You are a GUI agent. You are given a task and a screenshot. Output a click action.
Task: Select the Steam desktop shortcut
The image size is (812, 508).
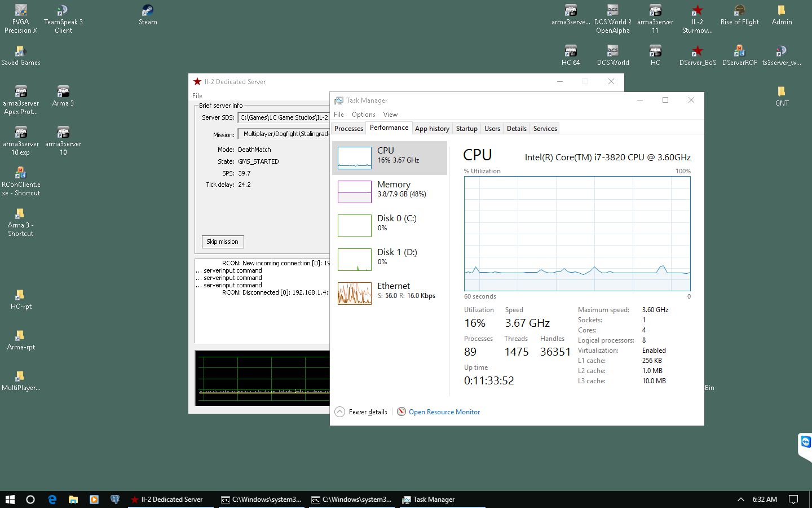(148, 15)
